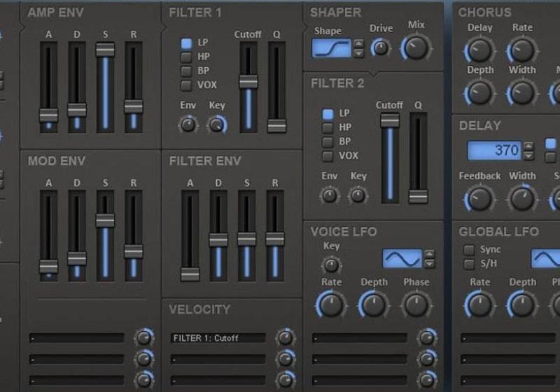Click Voice LFO waveform up arrow
This screenshot has width=560, height=392.
click(x=429, y=254)
